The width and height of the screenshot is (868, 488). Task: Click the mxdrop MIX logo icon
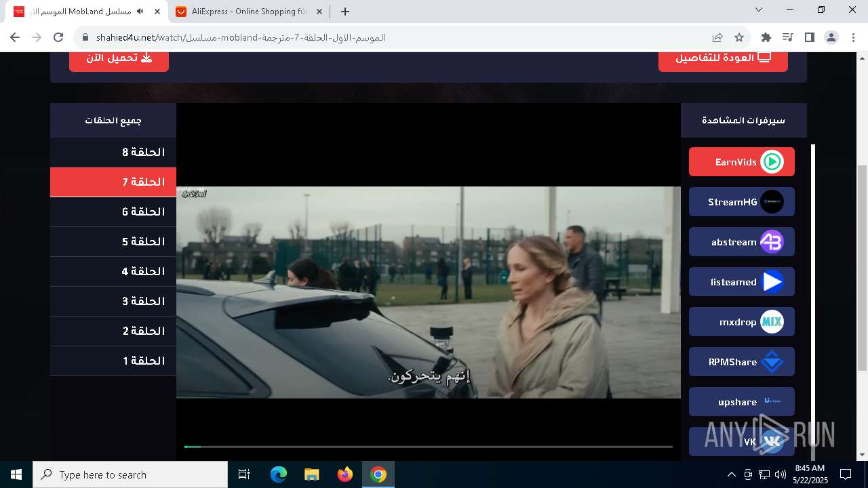772,322
